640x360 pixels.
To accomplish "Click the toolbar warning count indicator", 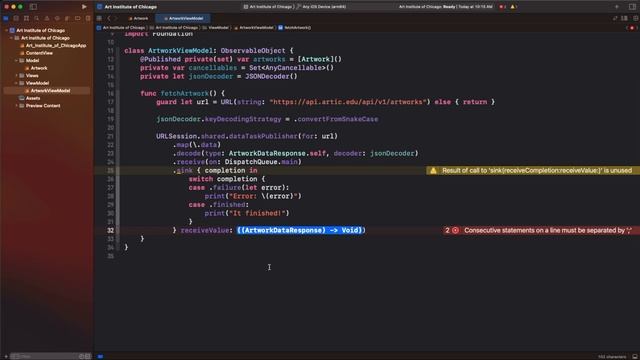I will coord(514,7).
